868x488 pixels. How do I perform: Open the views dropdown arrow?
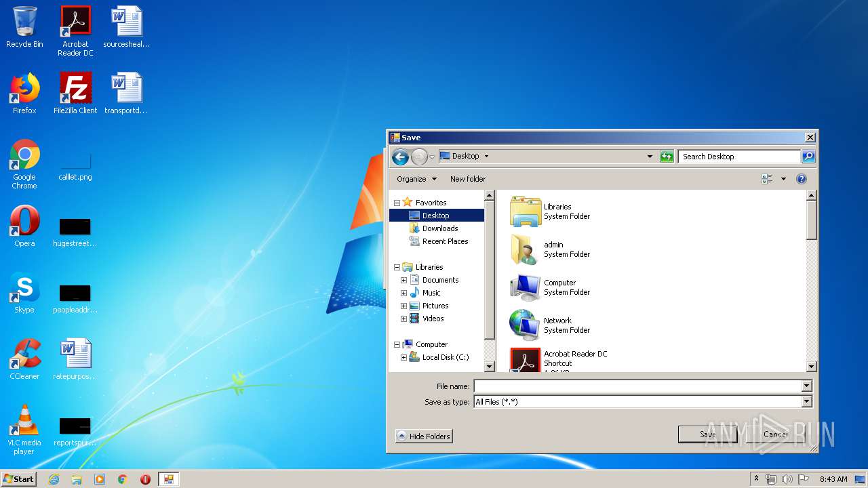click(783, 179)
